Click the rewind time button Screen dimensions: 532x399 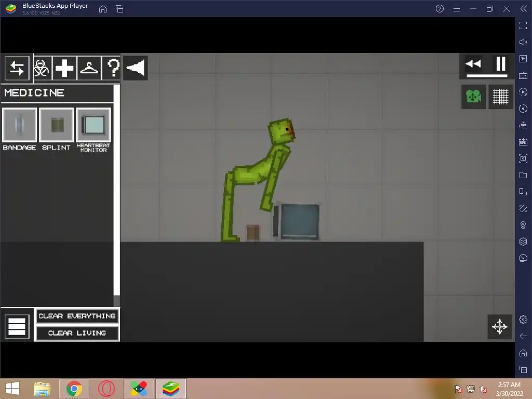[473, 64]
